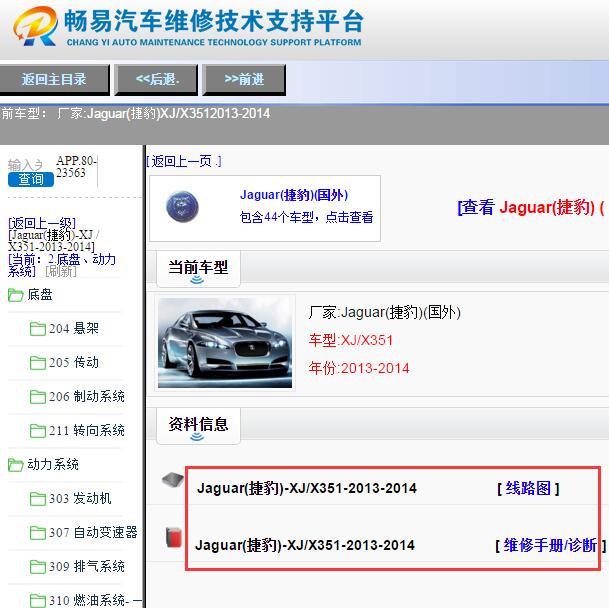
Task: Click folder icon beside 310 燃油系统
Action: [38, 601]
